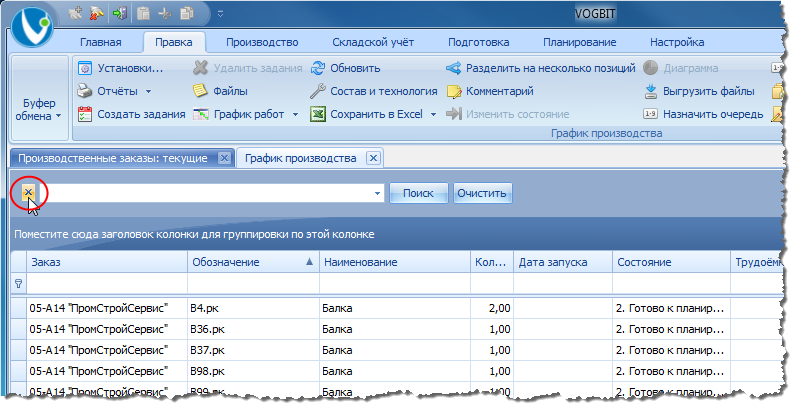This screenshot has width=794, height=407.
Task: Open the quick access customize dropdown
Action: [220, 14]
